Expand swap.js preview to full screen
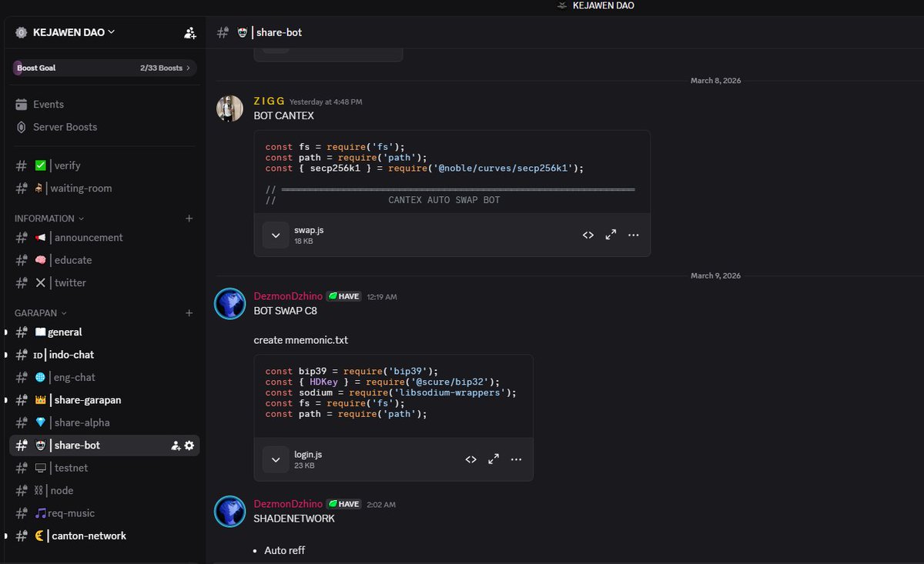This screenshot has height=564, width=924. 611,235
